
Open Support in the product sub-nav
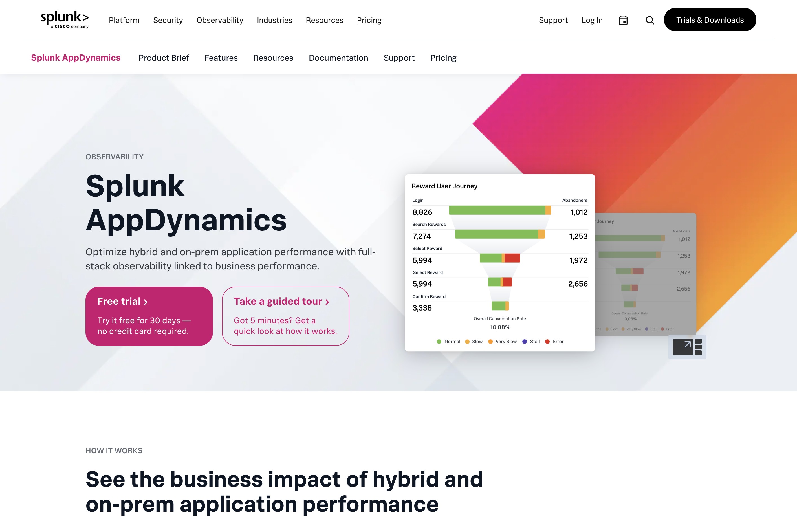399,58
